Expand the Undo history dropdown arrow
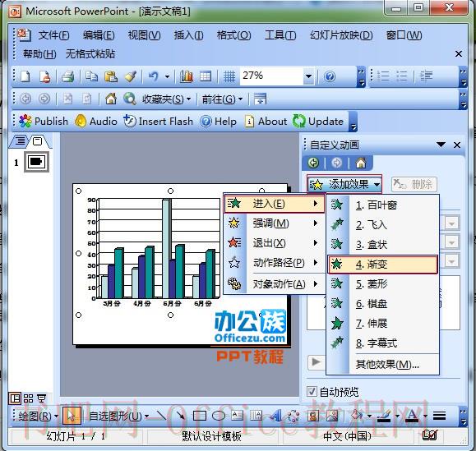The width and height of the screenshot is (476, 451). (167, 76)
